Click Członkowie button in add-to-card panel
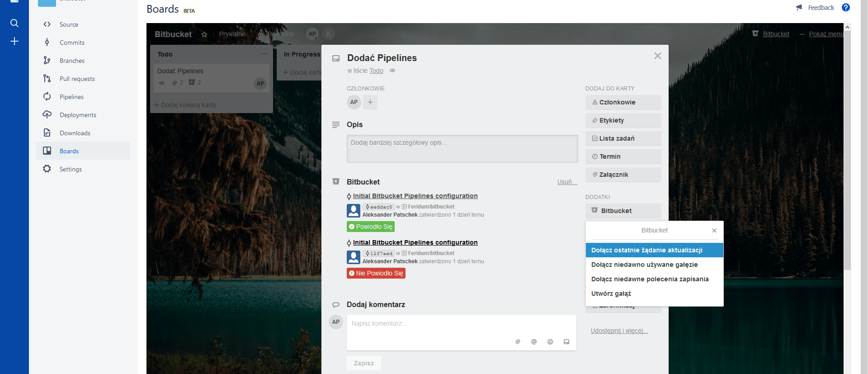The image size is (868, 374). coord(623,102)
